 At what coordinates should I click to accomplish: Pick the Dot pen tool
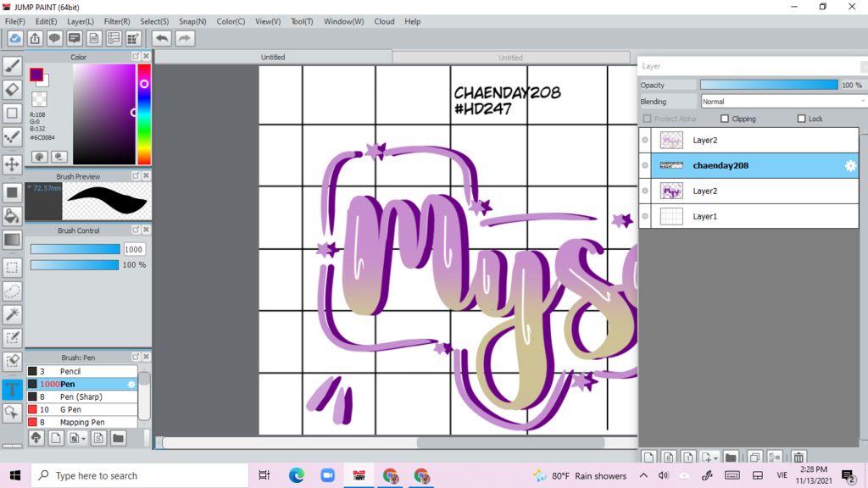pyautogui.click(x=12, y=136)
